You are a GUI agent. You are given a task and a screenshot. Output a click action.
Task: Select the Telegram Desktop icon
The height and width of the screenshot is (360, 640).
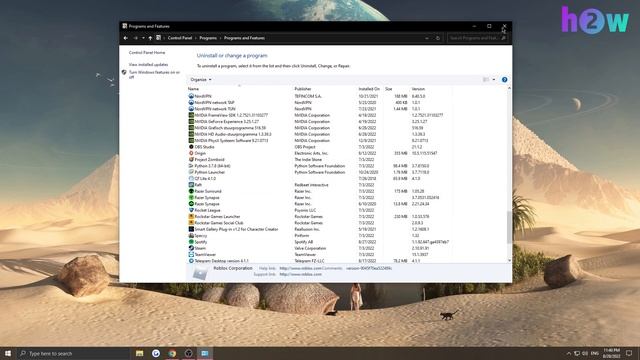(191, 260)
